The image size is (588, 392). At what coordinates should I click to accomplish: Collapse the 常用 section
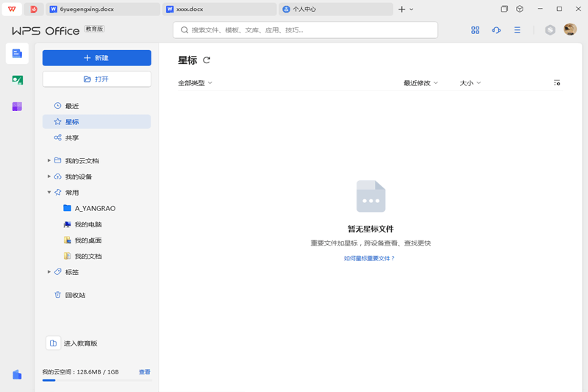coord(49,193)
